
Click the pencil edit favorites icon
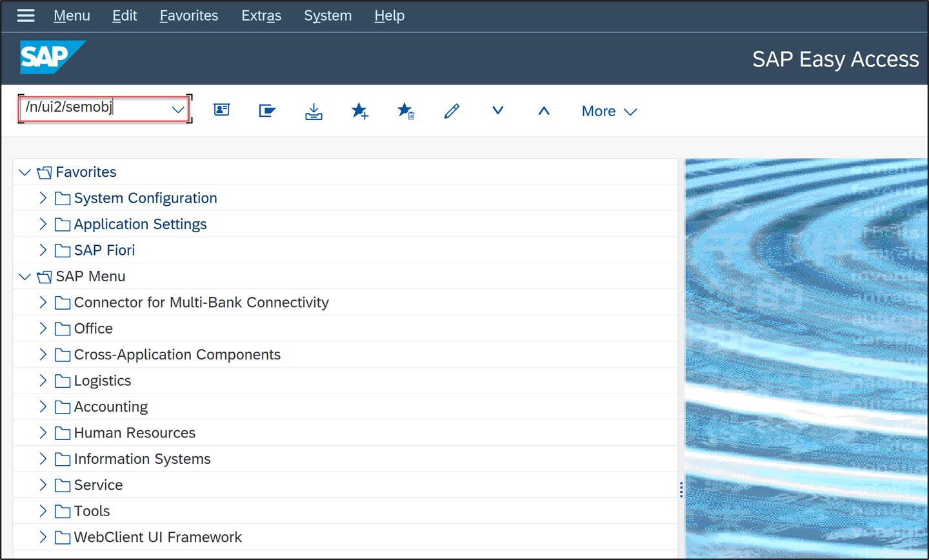[x=452, y=111]
